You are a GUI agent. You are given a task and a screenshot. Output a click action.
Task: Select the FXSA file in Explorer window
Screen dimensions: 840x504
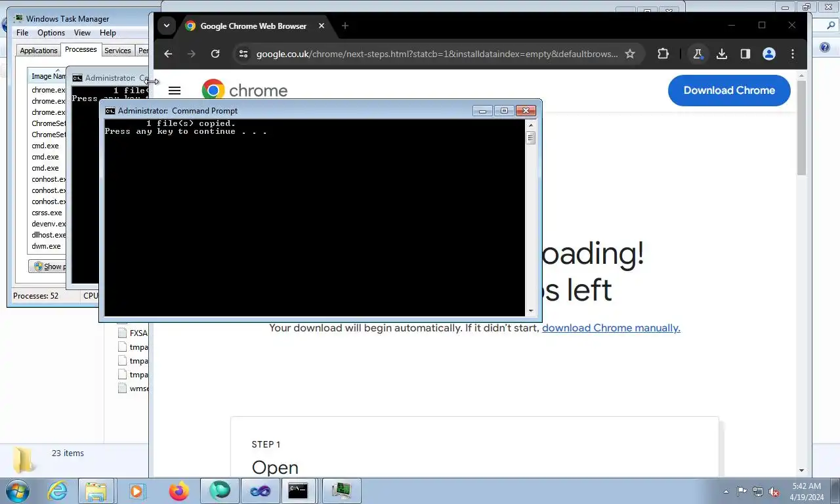pyautogui.click(x=133, y=333)
